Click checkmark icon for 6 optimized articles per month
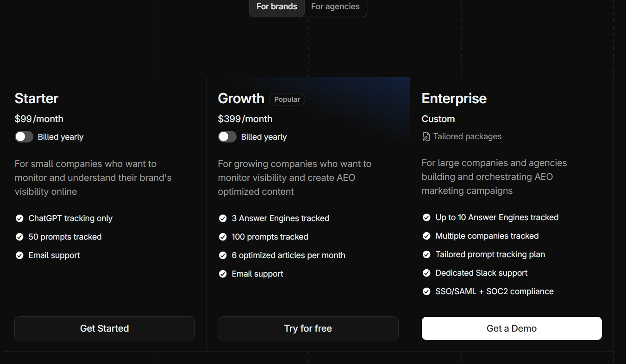Viewport: 626px width, 364px height. (x=223, y=255)
